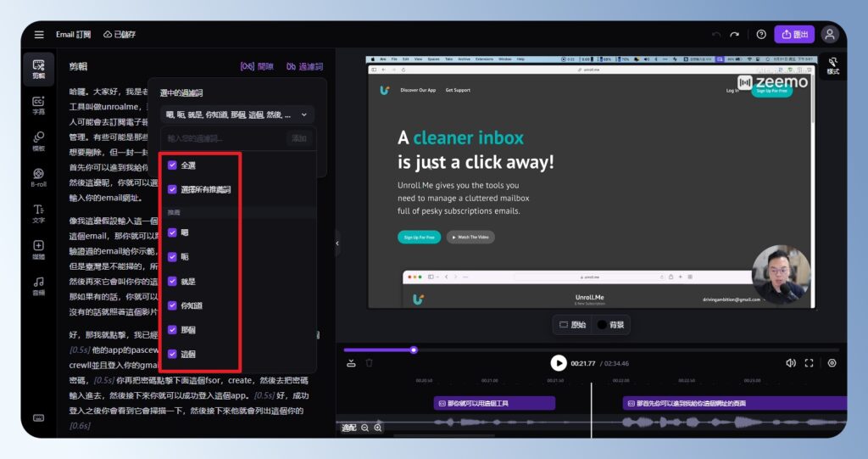Screen dimensions: 868x459
Task: Open the user account avatar menu
Action: coord(830,35)
